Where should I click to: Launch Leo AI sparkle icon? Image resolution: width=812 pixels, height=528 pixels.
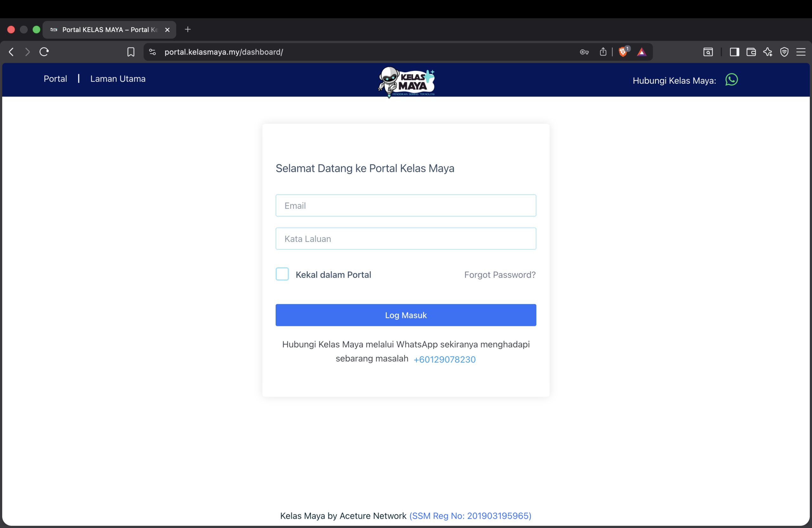click(768, 52)
